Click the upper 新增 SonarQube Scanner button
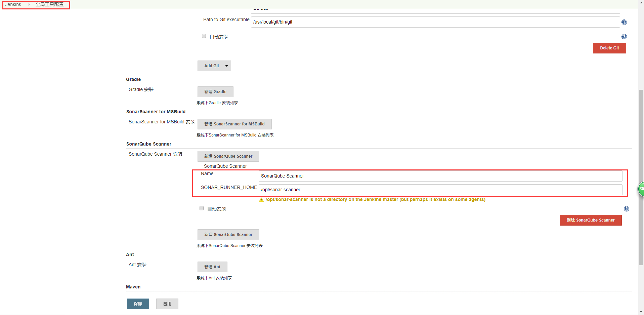Viewport: 644px width, 315px height. 228,156
